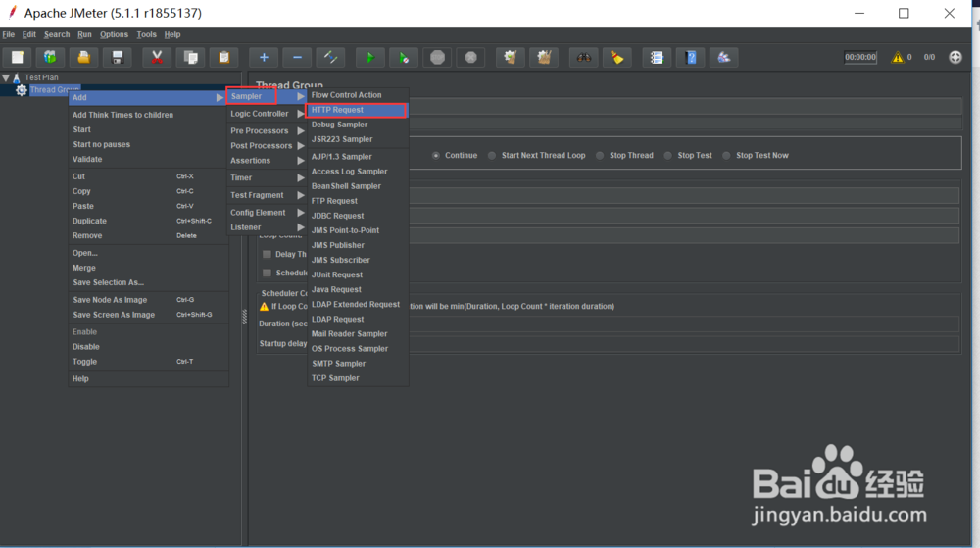
Task: Click Validate in context menu
Action: click(147, 160)
